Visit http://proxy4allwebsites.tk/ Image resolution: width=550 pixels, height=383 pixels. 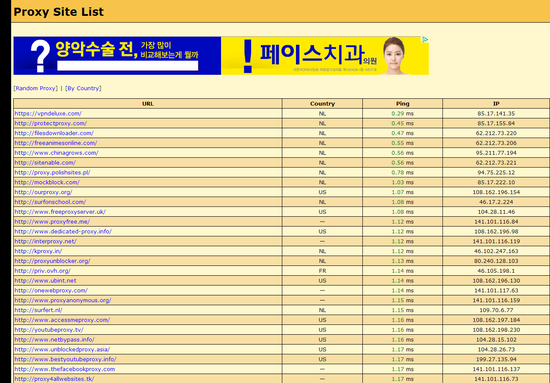click(54, 379)
